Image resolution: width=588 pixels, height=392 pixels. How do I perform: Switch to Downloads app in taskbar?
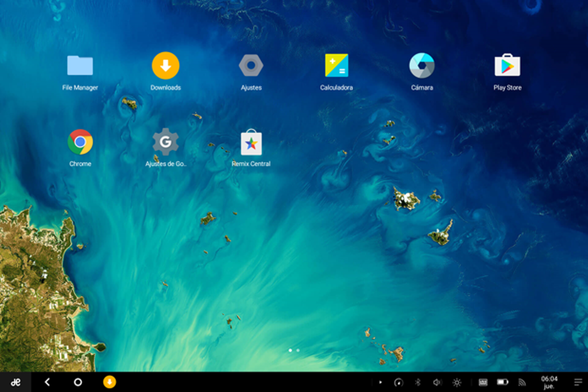[109, 382]
